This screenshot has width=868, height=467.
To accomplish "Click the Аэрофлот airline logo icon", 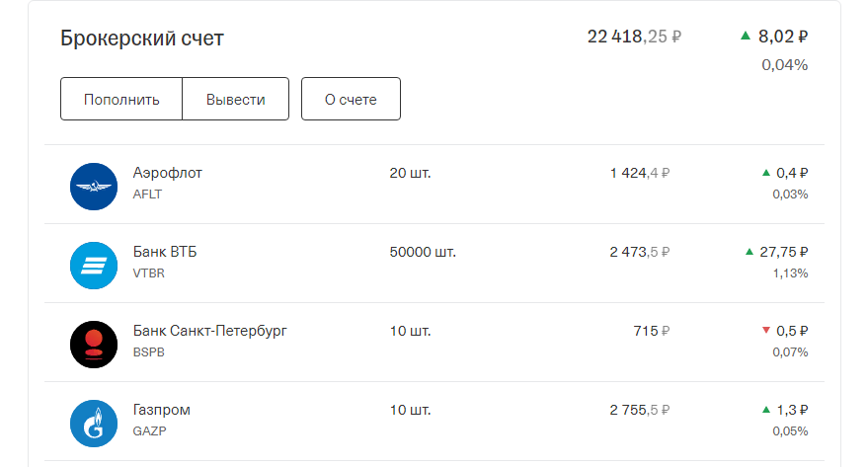I will [x=94, y=187].
